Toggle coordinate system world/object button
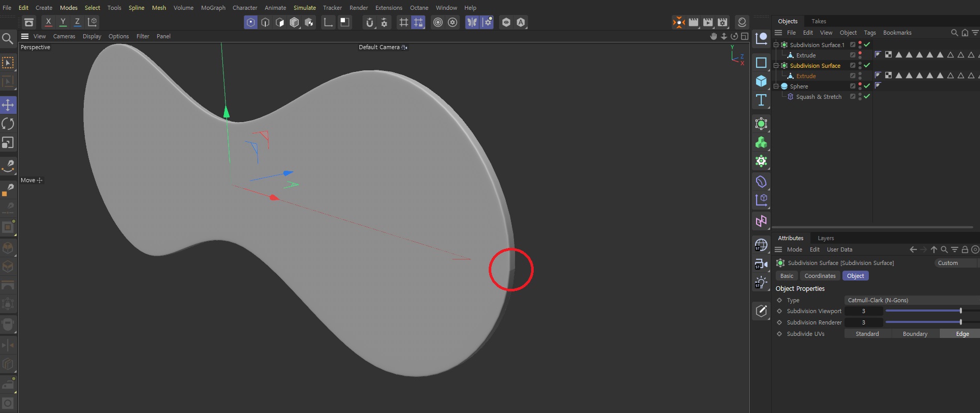Screen dimensions: 980x413 (92, 22)
